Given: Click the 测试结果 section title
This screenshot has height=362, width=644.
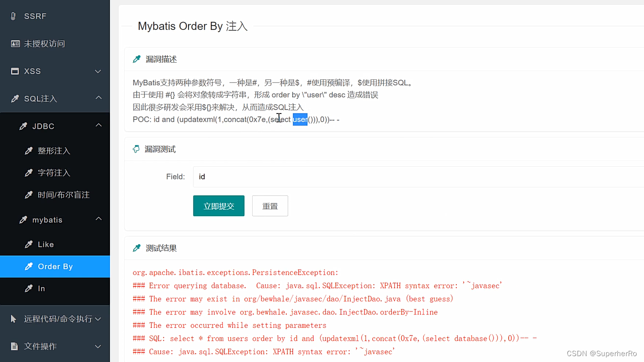Looking at the screenshot, I should click(x=161, y=248).
